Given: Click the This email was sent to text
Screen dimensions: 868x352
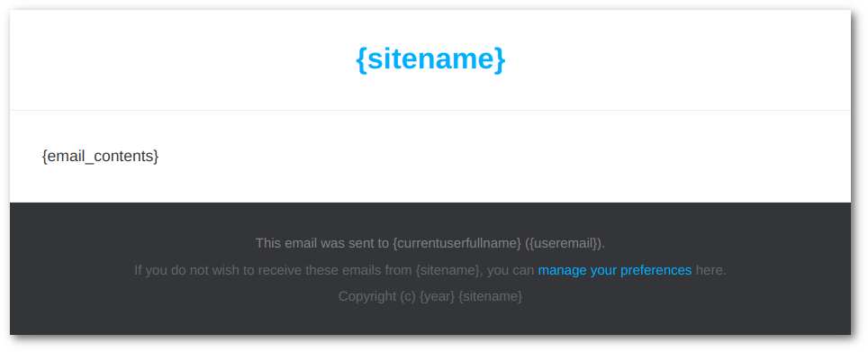Looking at the screenshot, I should click(x=322, y=243).
